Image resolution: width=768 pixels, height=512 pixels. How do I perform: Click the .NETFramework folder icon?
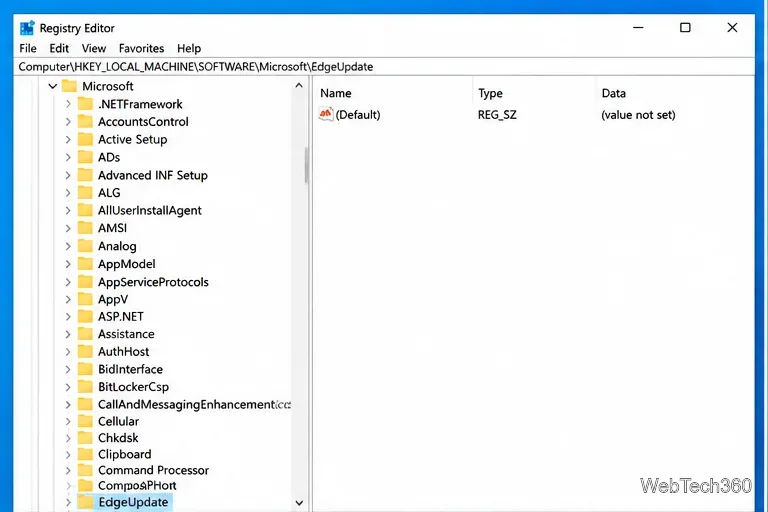click(x=85, y=104)
